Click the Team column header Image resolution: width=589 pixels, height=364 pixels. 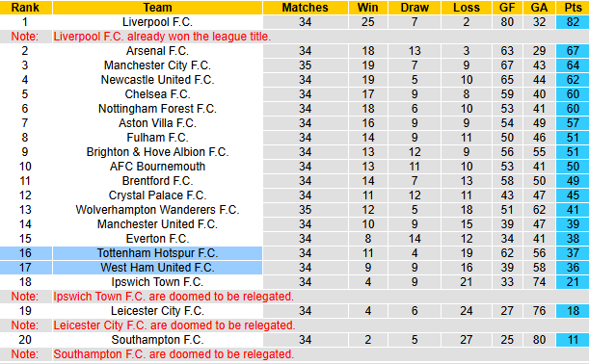157,8
